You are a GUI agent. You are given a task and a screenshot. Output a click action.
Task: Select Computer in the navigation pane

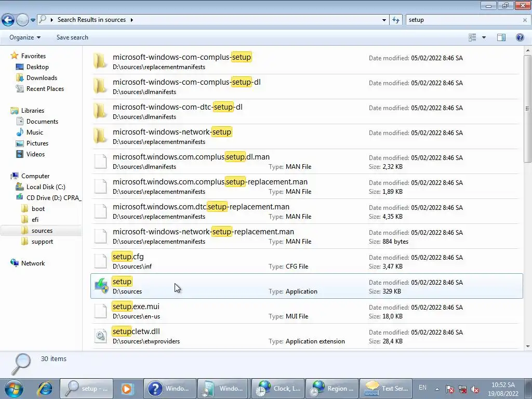point(35,176)
